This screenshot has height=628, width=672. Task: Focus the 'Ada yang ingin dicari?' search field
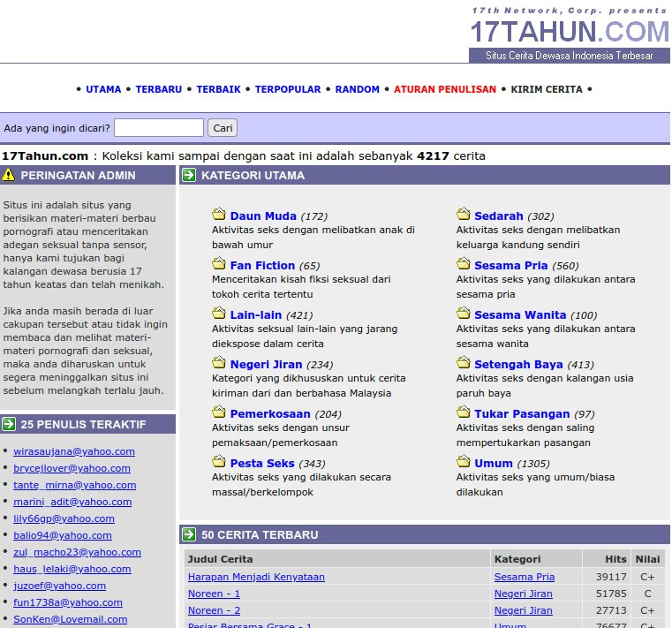(159, 128)
